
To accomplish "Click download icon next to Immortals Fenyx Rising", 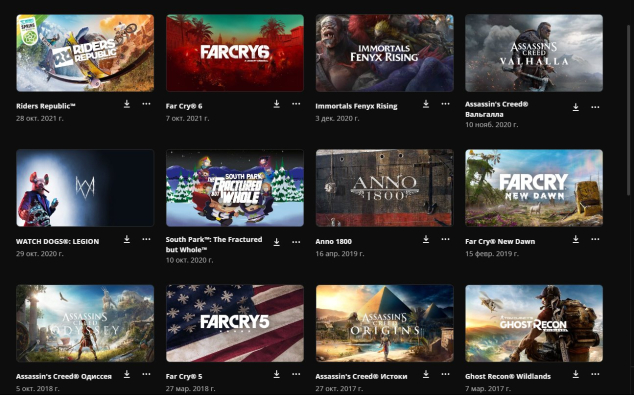I will point(426,104).
